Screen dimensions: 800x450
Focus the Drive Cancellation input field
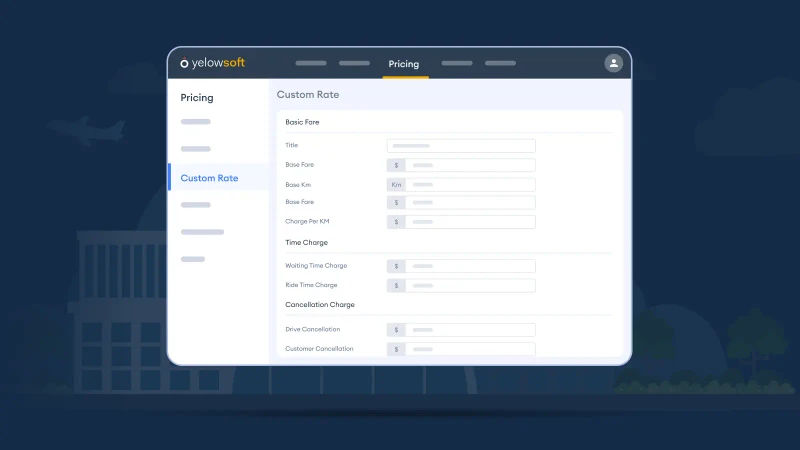469,329
